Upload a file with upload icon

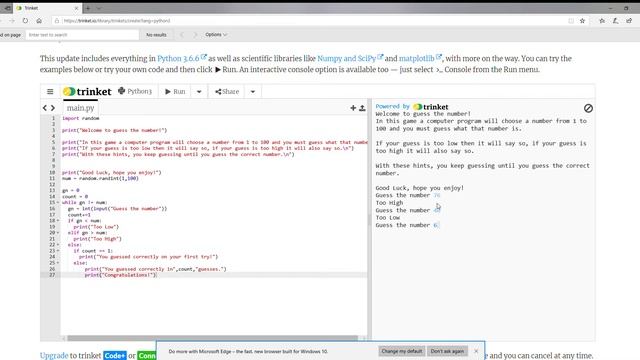[x=362, y=108]
